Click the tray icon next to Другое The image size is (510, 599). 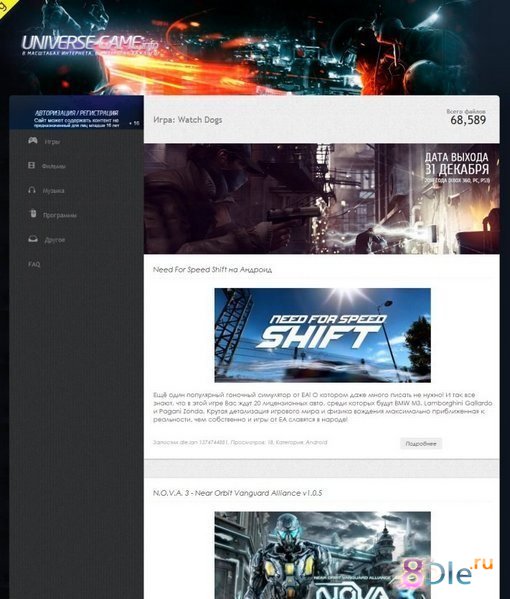tap(33, 239)
